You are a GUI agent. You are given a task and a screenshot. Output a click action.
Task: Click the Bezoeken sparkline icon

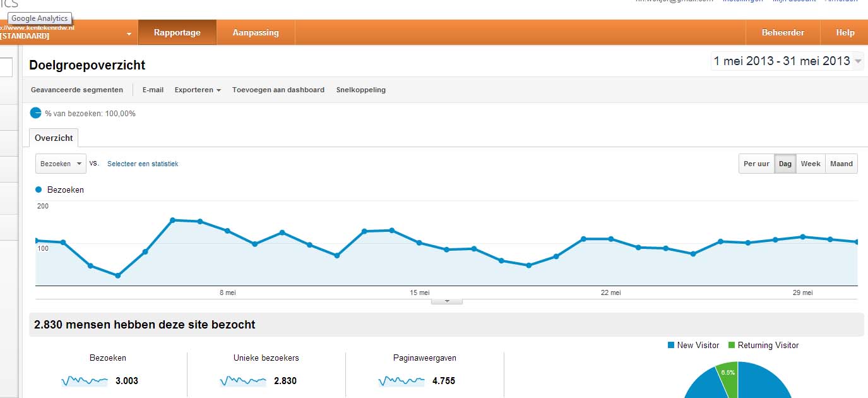(x=85, y=381)
